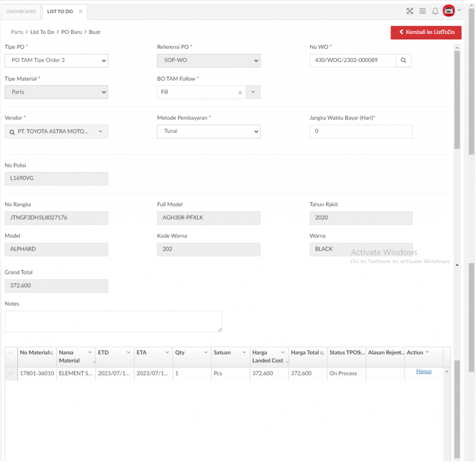Open ETD column menu arrow
Viewport: 476px width, 466px height.
[128, 353]
